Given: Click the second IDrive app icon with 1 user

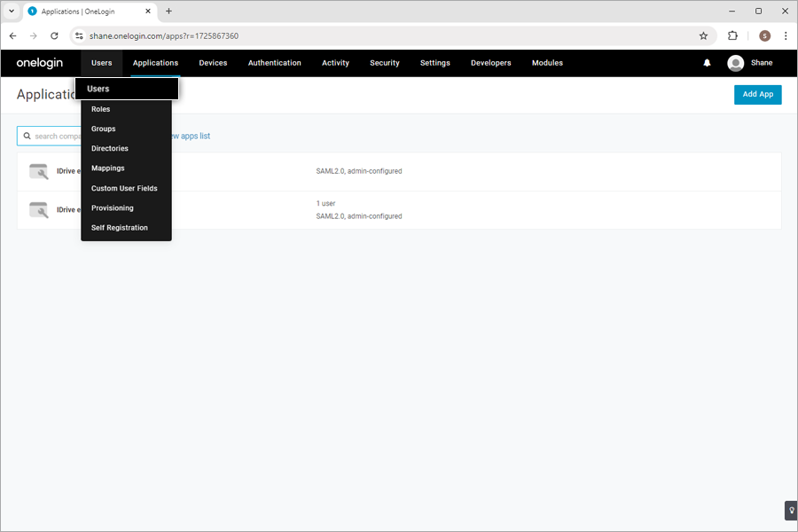Looking at the screenshot, I should click(39, 210).
